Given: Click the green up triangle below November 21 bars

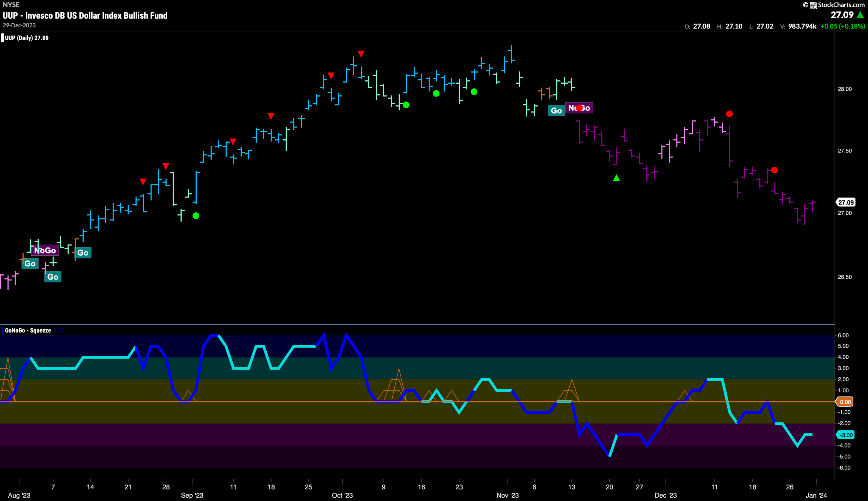Looking at the screenshot, I should pyautogui.click(x=616, y=178).
